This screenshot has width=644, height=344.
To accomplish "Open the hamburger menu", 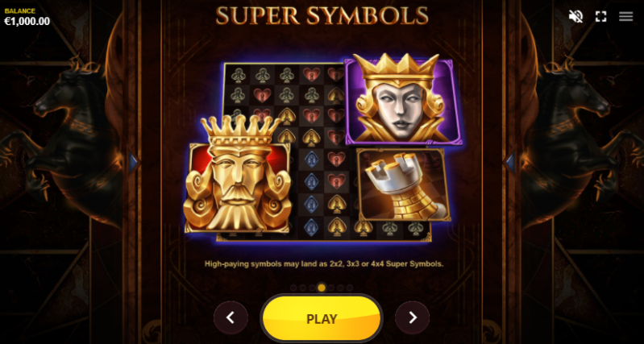I will click(x=626, y=16).
